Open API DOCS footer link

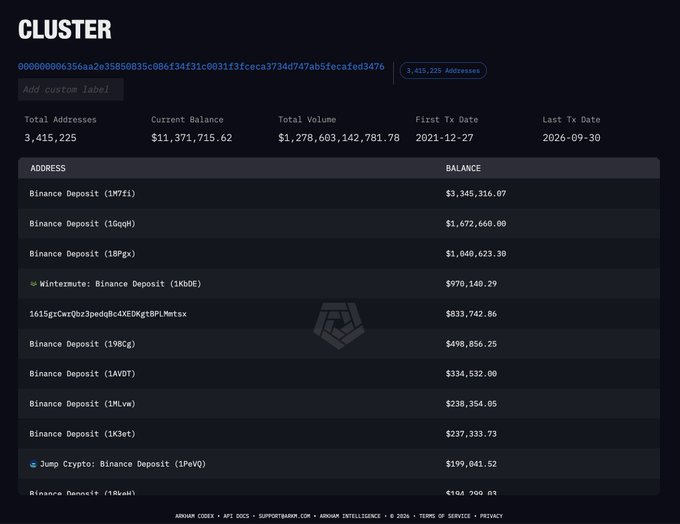pos(236,516)
